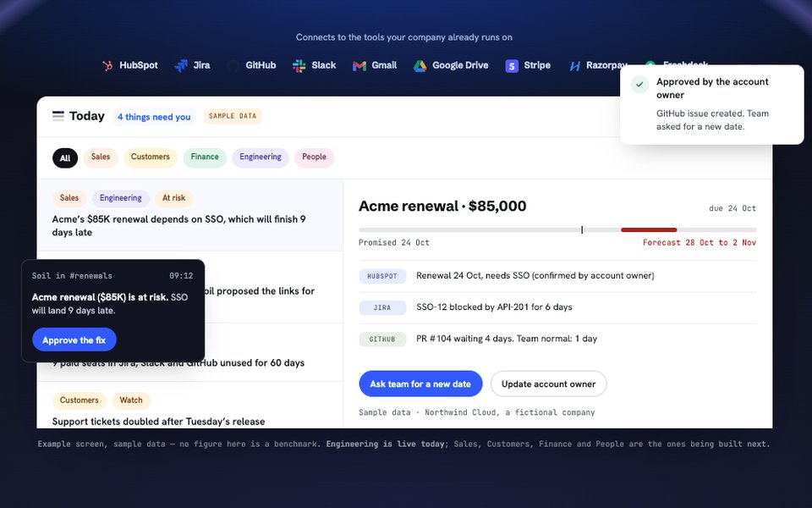Viewport: 812px width, 508px height.
Task: Click the Razorpay logo icon
Action: point(574,66)
